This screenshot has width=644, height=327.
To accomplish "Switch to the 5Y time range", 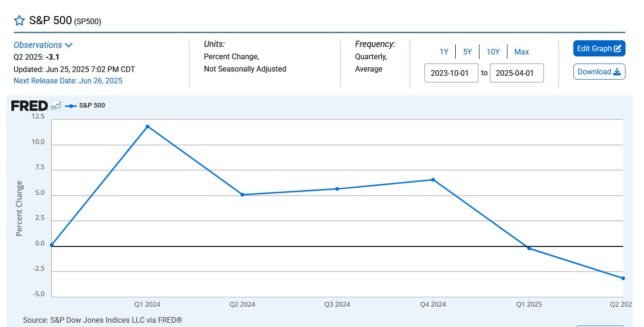I will point(468,52).
